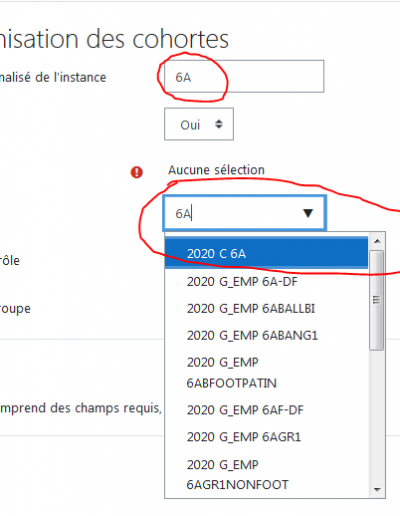Click the scrollbar track below the thumb
Screen dimensions: 400x516
(x=377, y=415)
